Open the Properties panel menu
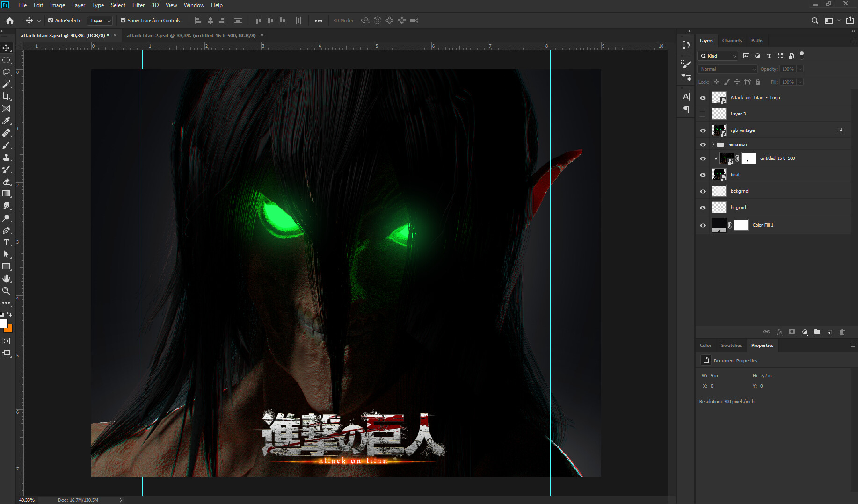 pyautogui.click(x=852, y=346)
